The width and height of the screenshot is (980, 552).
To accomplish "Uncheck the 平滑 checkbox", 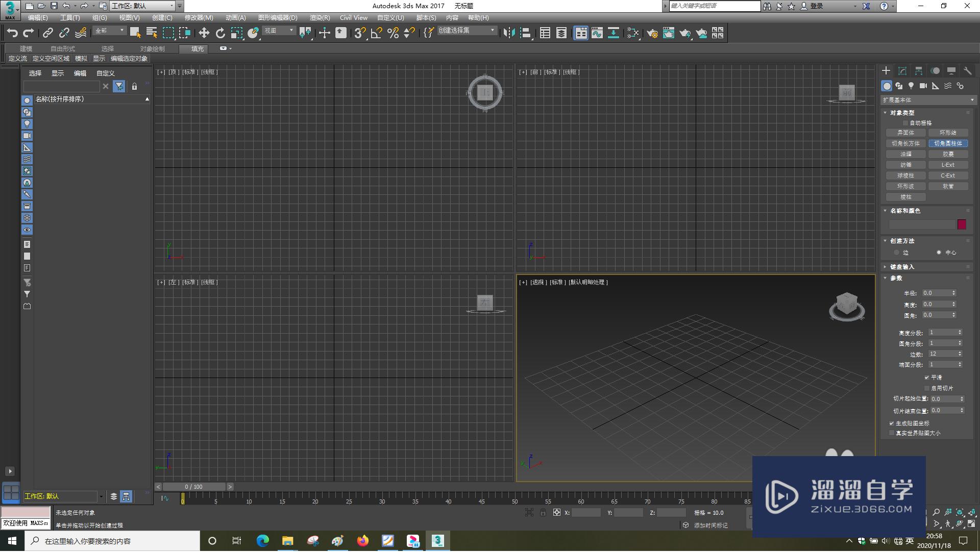I will pos(926,378).
